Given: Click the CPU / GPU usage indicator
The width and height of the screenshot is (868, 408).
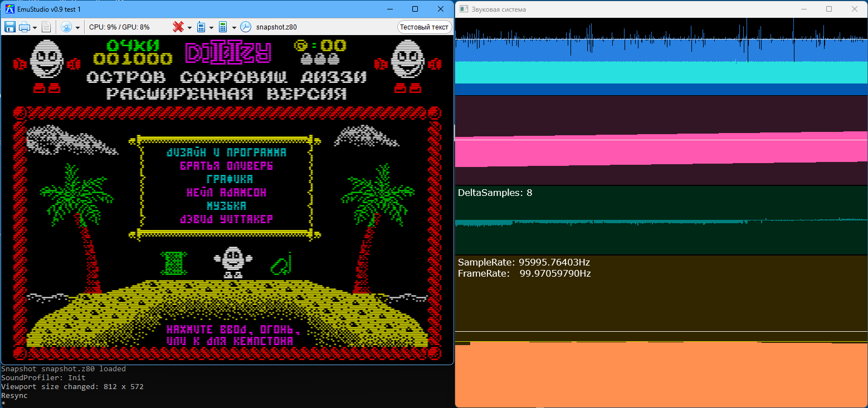Looking at the screenshot, I should (119, 27).
